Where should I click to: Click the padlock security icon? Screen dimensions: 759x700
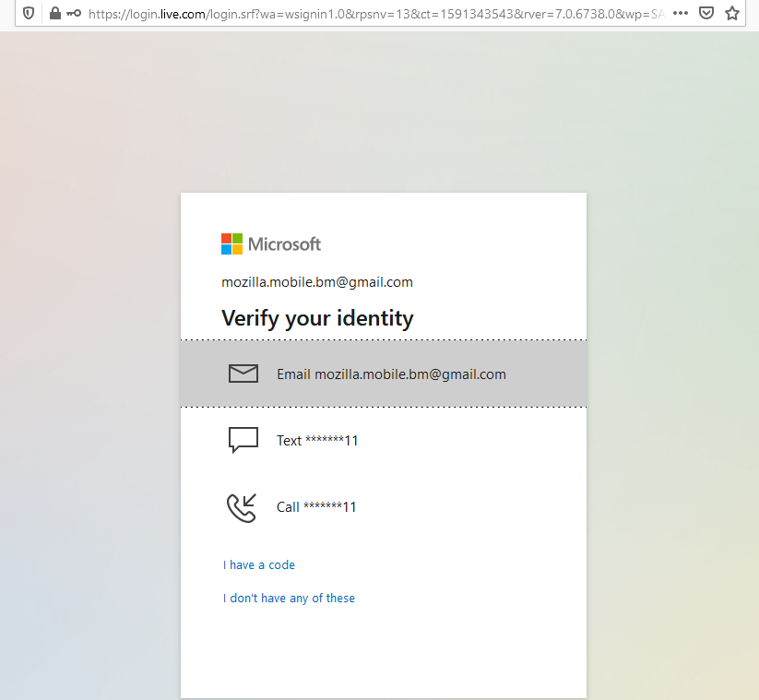[54, 13]
